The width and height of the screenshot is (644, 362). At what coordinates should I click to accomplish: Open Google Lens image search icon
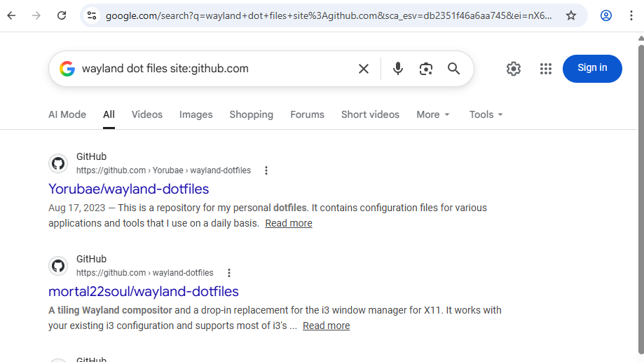426,68
